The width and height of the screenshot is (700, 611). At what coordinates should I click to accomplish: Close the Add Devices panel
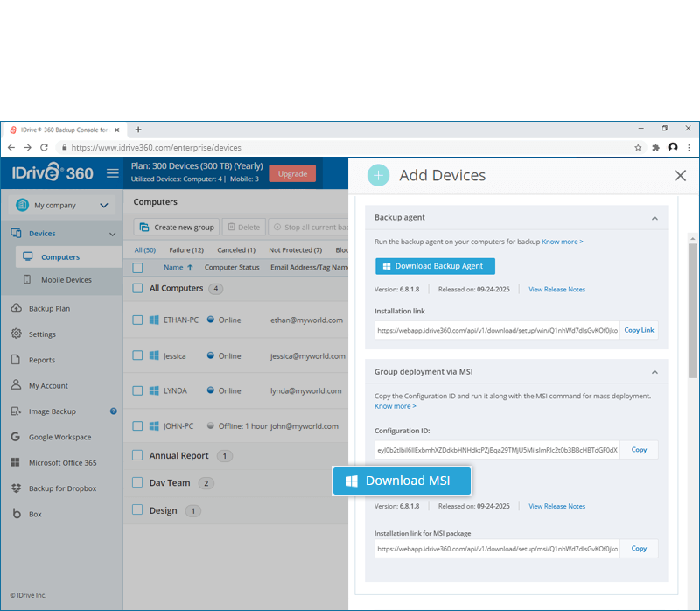pyautogui.click(x=680, y=176)
